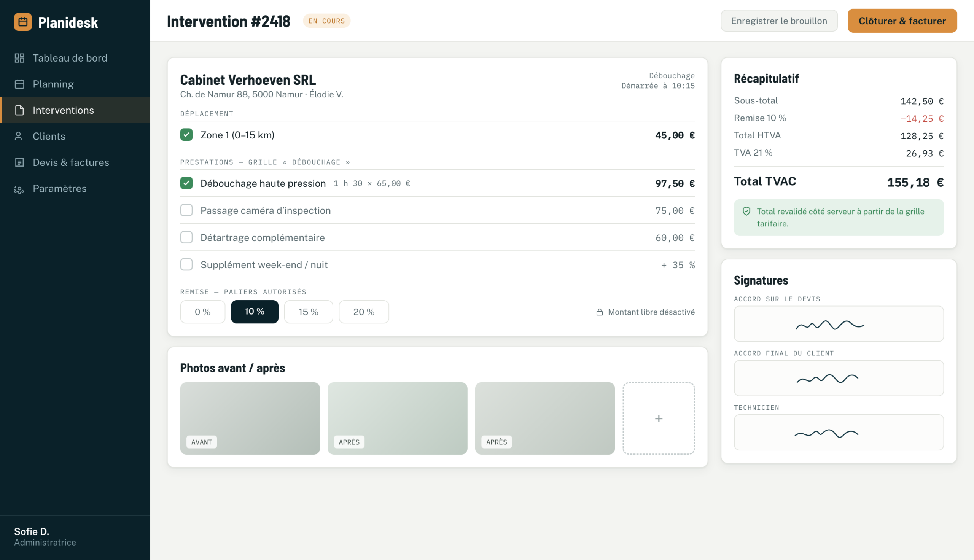Click the Technicien signature box
The height and width of the screenshot is (560, 974).
[x=839, y=432]
